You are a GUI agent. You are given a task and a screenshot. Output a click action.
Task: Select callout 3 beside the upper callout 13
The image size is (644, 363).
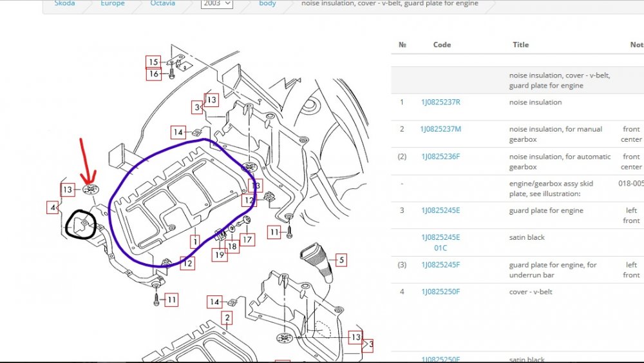point(197,107)
